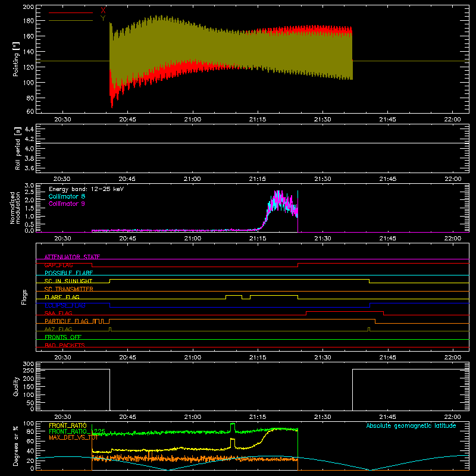Click the 20:30 tick under the Pointing plot
476x476 pixels.
[x=62, y=120]
